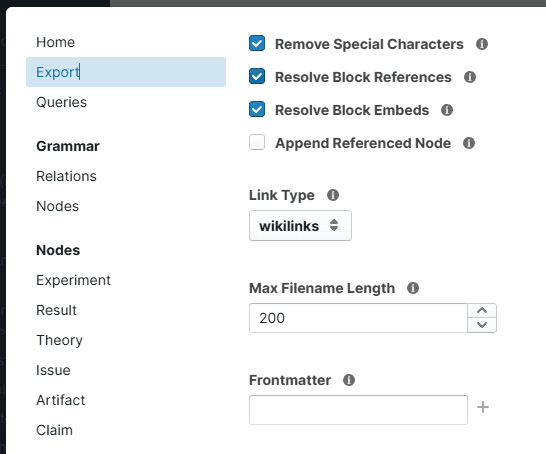The width and height of the screenshot is (546, 454).
Task: Increase Max Filename Length with up arrow
Action: 482,311
